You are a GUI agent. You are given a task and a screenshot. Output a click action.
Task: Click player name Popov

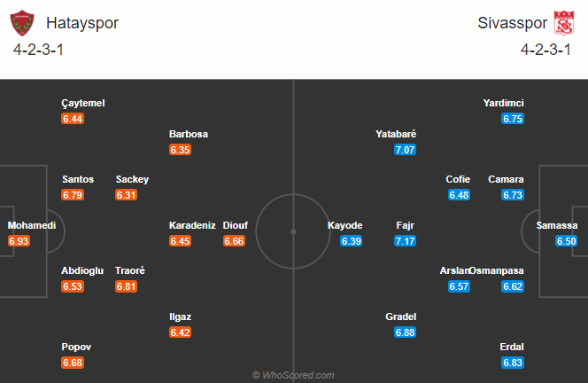tap(76, 347)
